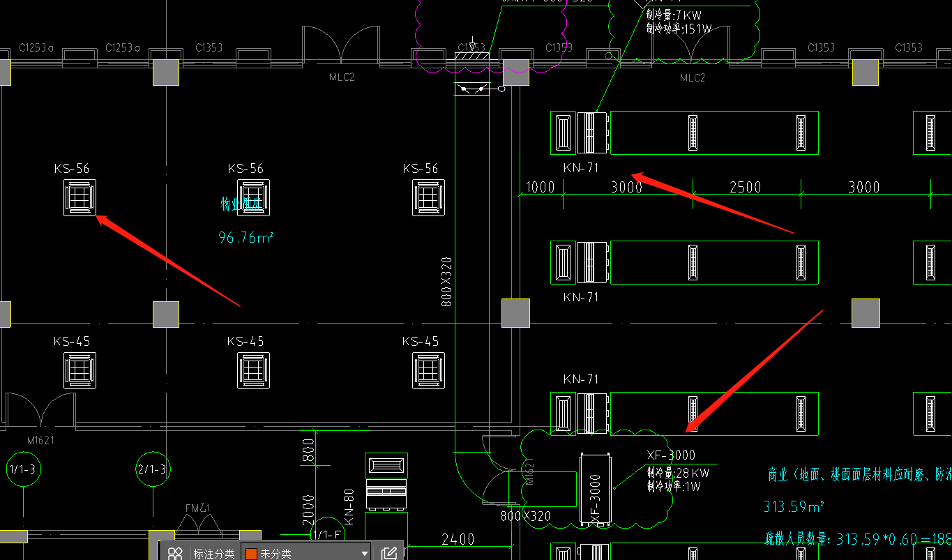Click the 1/1-3 grid axis bubble
This screenshot has width=952, height=560.
point(23,469)
